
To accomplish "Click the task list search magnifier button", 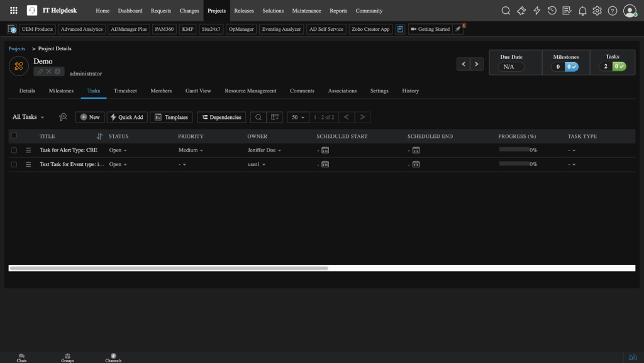I will click(258, 117).
